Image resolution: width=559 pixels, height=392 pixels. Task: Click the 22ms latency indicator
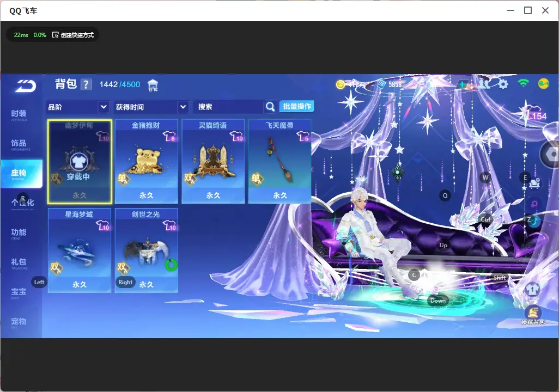tap(21, 35)
